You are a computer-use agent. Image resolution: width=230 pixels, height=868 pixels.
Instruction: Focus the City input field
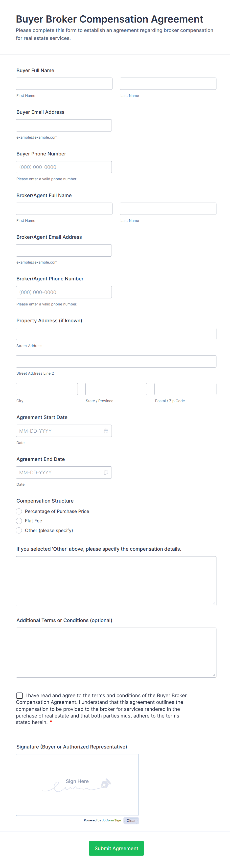pyautogui.click(x=47, y=389)
